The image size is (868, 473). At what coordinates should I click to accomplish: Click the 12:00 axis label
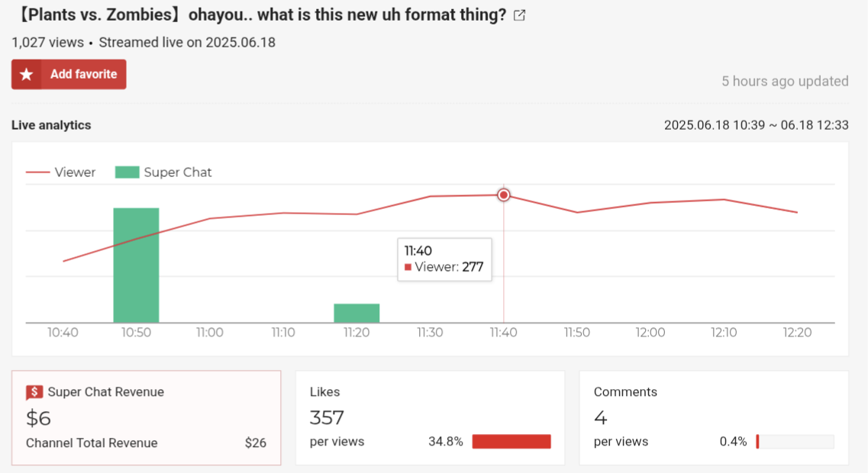[650, 333]
